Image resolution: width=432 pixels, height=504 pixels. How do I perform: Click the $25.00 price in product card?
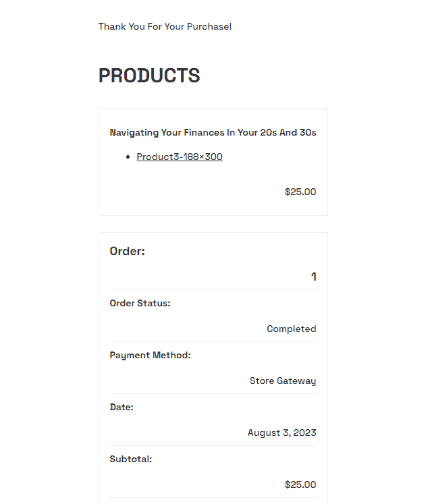pos(300,192)
